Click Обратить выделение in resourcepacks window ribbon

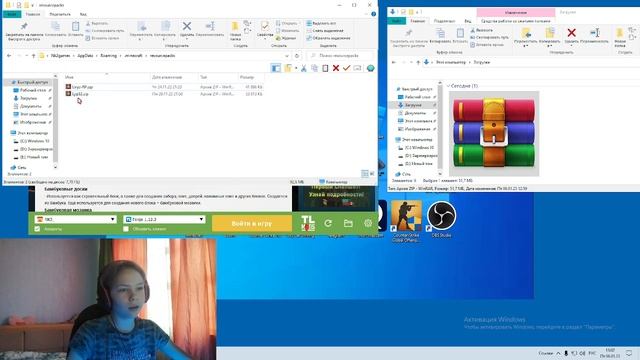click(328, 38)
